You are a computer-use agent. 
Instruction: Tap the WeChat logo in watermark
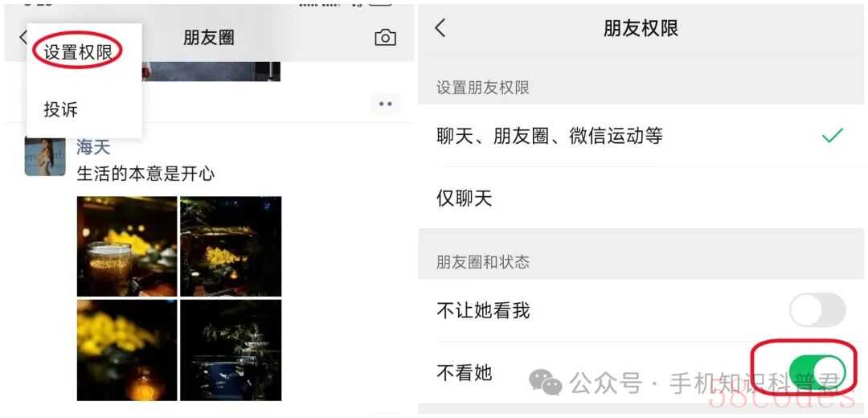545,383
